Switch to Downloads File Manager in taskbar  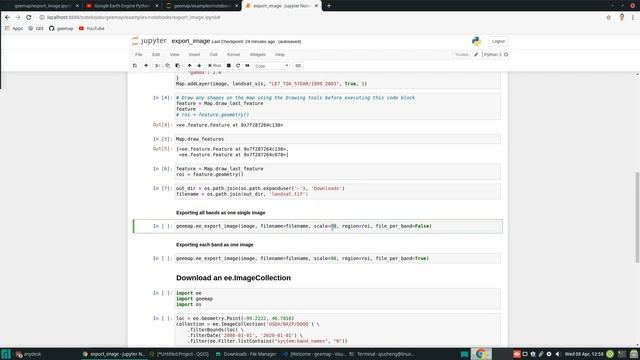[x=246, y=354]
